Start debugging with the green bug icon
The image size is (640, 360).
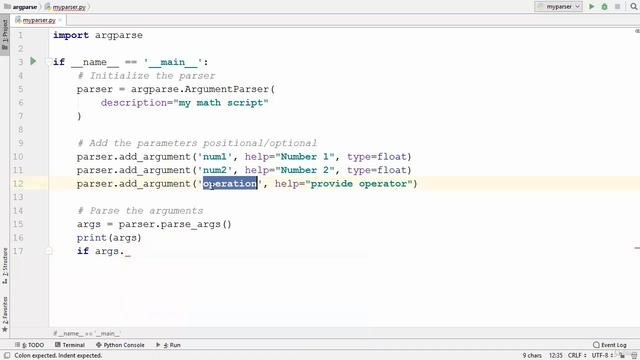pos(604,7)
